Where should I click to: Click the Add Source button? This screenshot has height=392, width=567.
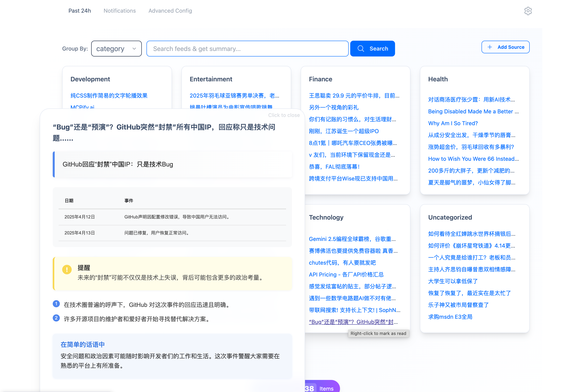(x=505, y=47)
